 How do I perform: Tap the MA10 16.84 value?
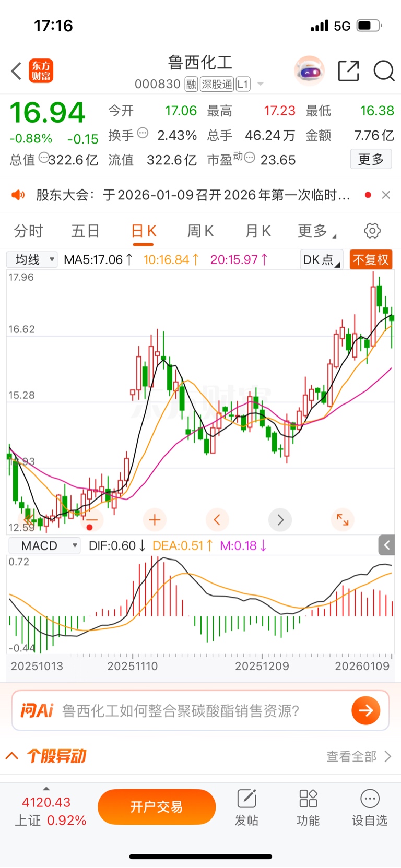coord(171,259)
